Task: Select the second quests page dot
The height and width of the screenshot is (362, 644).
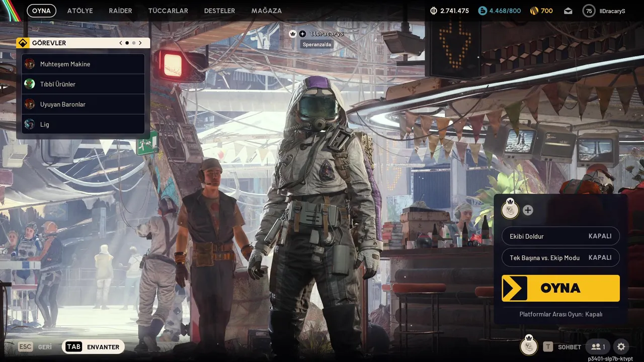Action: click(x=133, y=43)
